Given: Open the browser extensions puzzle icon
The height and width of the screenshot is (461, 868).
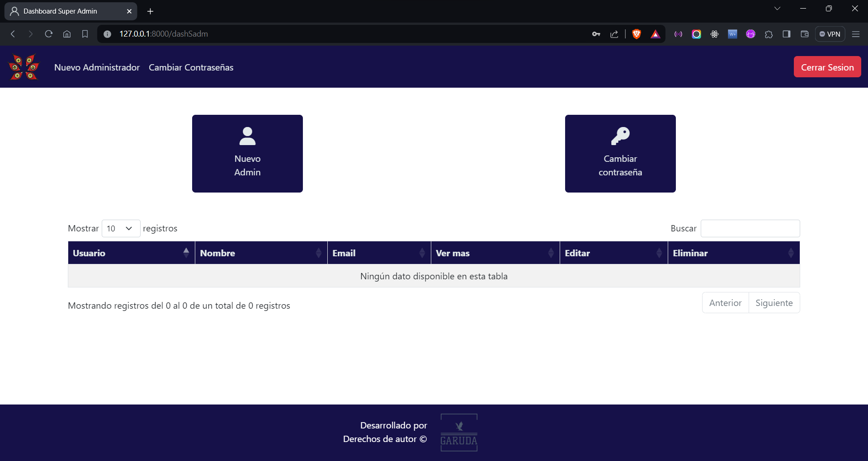Looking at the screenshot, I should click(x=769, y=34).
